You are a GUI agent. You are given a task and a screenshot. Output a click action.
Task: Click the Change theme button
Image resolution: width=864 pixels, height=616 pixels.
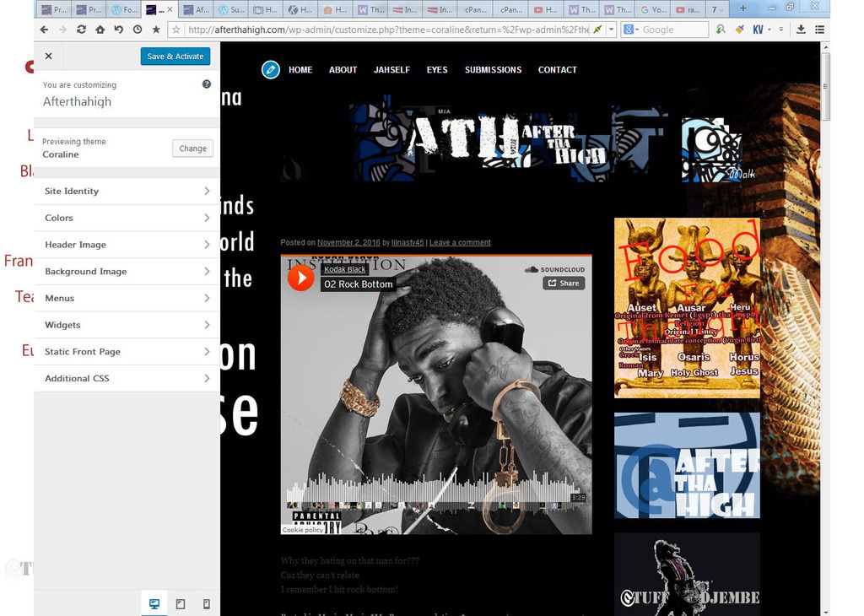pyautogui.click(x=192, y=149)
